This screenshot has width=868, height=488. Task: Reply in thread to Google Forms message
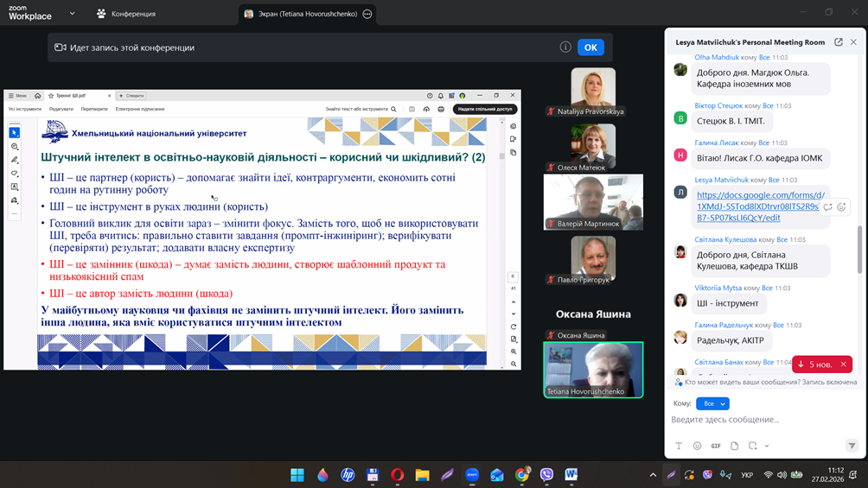[x=827, y=207]
